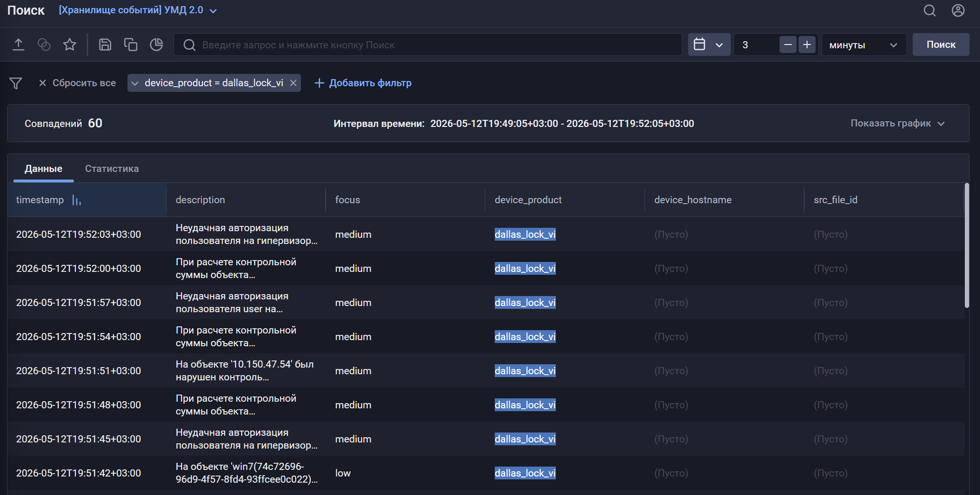The image size is (980, 495).
Task: Click the interval value field showing 3
Action: [x=757, y=45]
